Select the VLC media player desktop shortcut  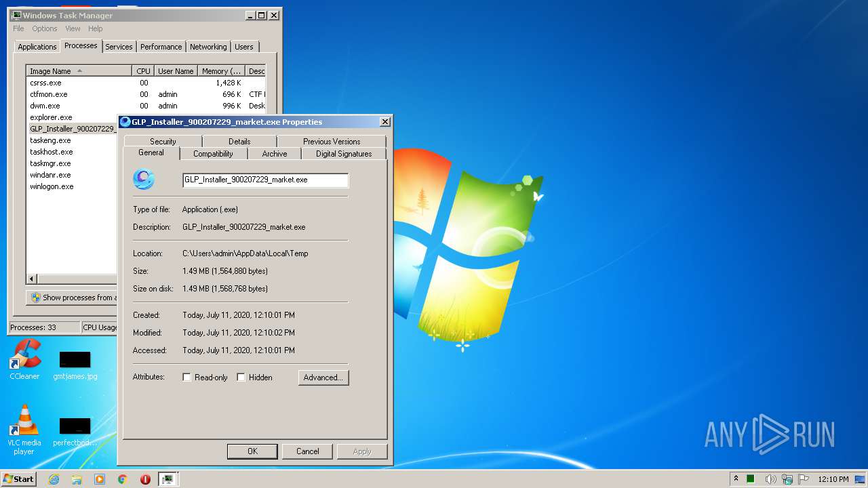(24, 430)
